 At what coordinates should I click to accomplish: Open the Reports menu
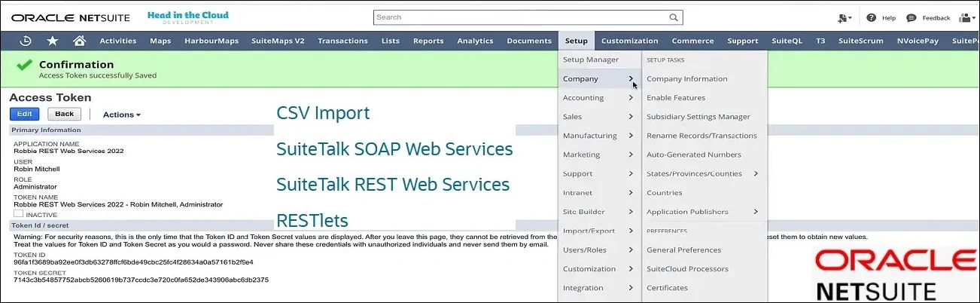428,41
